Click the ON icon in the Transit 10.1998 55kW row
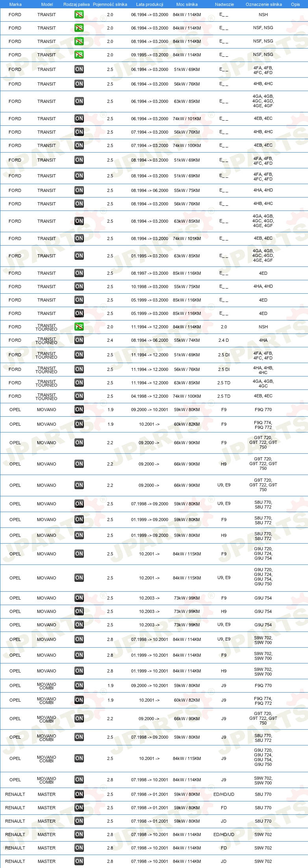 pyautogui.click(x=79, y=287)
